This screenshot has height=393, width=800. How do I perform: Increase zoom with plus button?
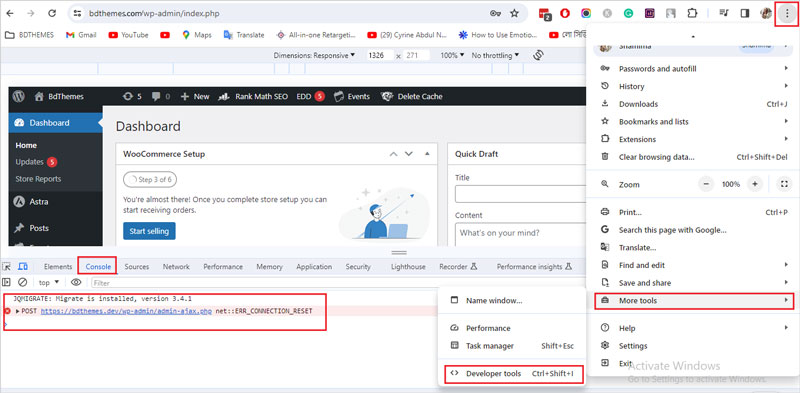(755, 184)
